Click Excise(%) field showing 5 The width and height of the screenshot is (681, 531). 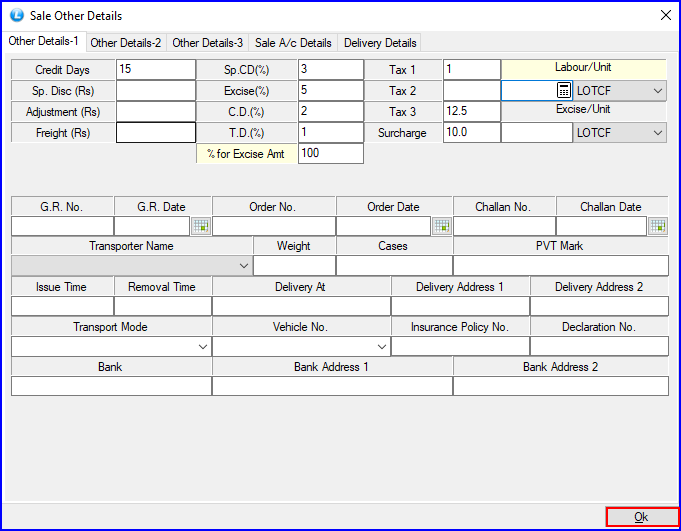(331, 91)
